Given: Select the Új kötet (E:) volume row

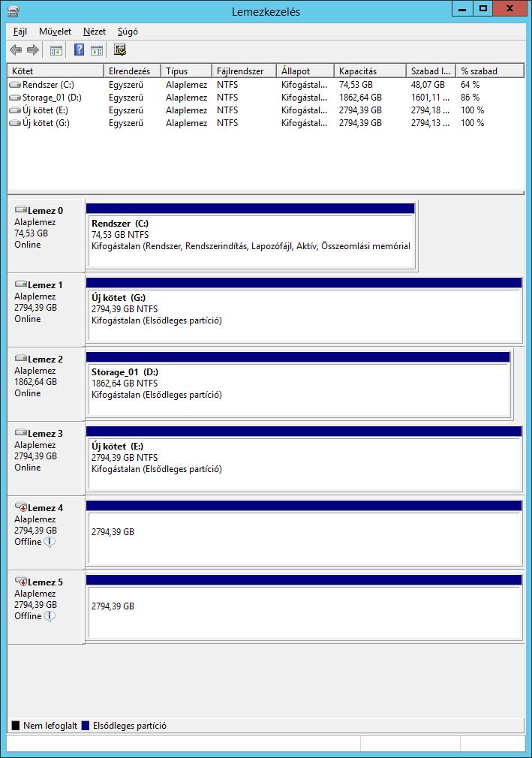Looking at the screenshot, I should click(x=266, y=110).
